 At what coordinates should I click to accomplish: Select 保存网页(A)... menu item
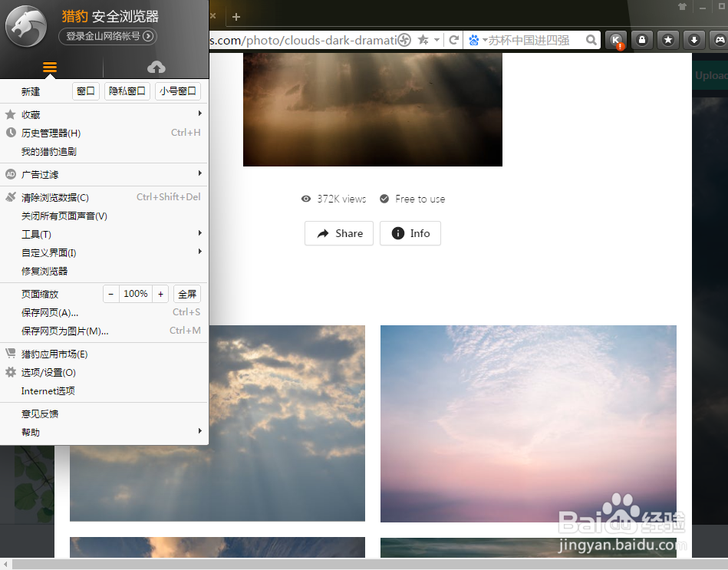pyautogui.click(x=104, y=312)
